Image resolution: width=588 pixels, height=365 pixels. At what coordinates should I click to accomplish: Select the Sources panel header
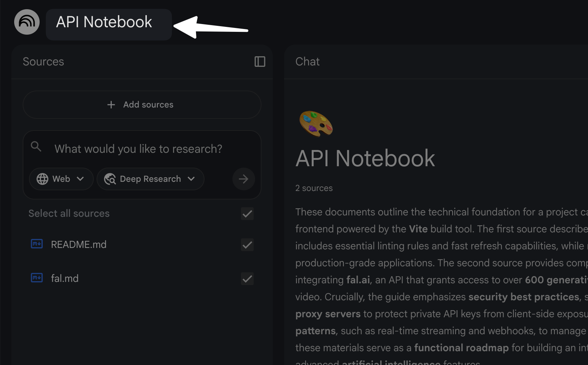[x=43, y=61]
